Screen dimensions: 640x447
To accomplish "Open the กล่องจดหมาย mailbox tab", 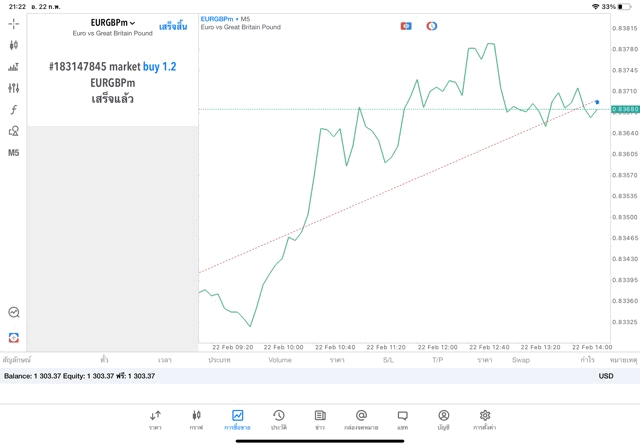I will [361, 420].
